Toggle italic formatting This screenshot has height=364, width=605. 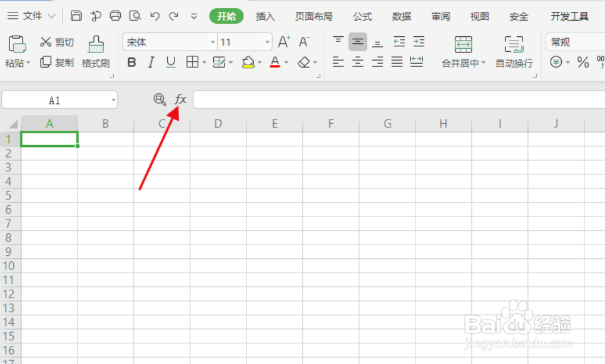(x=151, y=62)
